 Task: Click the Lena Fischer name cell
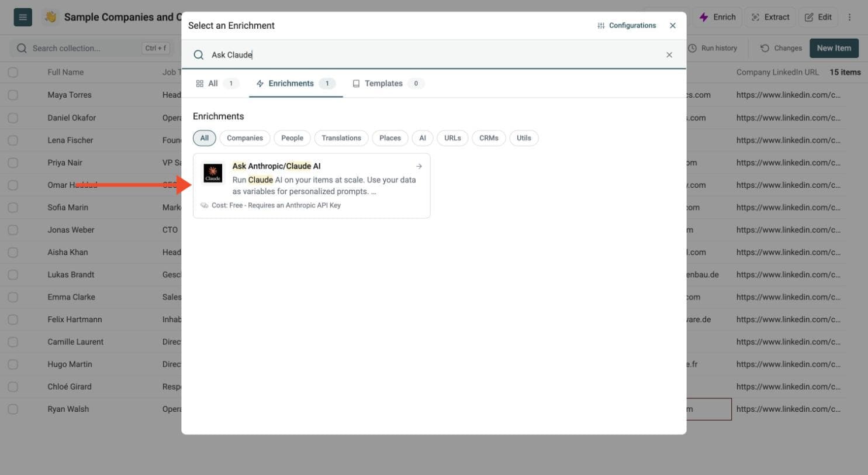point(70,140)
